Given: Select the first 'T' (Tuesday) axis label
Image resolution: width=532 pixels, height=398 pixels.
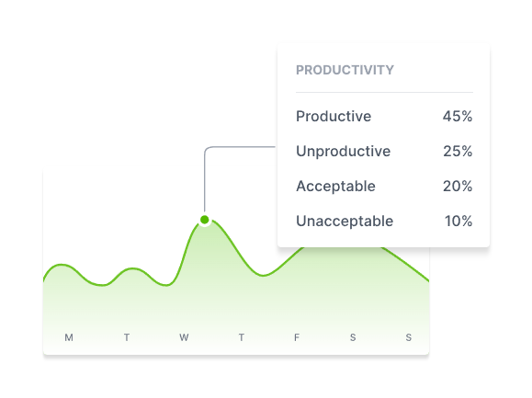Looking at the screenshot, I should coord(127,337).
